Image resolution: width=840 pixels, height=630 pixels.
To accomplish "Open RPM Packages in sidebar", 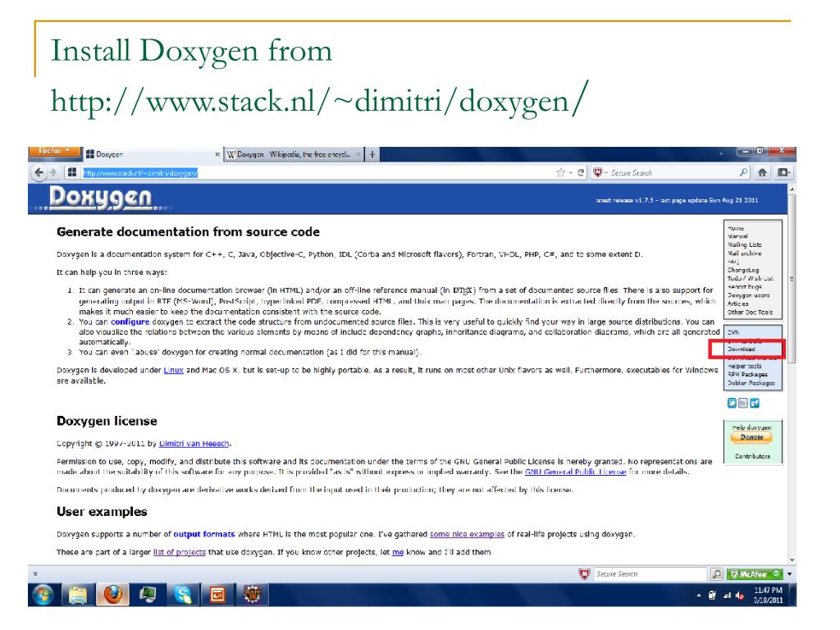I will coord(747,374).
